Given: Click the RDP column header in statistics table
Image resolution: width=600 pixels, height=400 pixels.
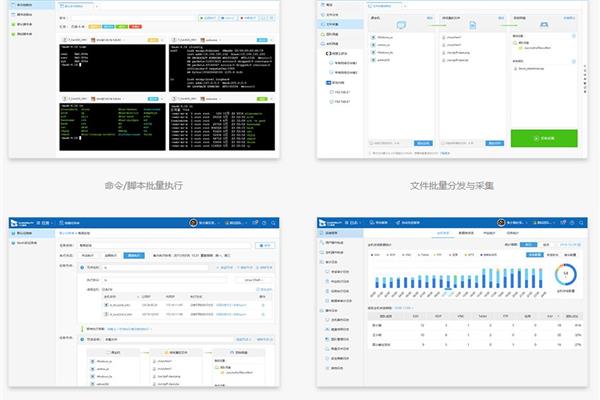Looking at the screenshot, I should [x=438, y=316].
